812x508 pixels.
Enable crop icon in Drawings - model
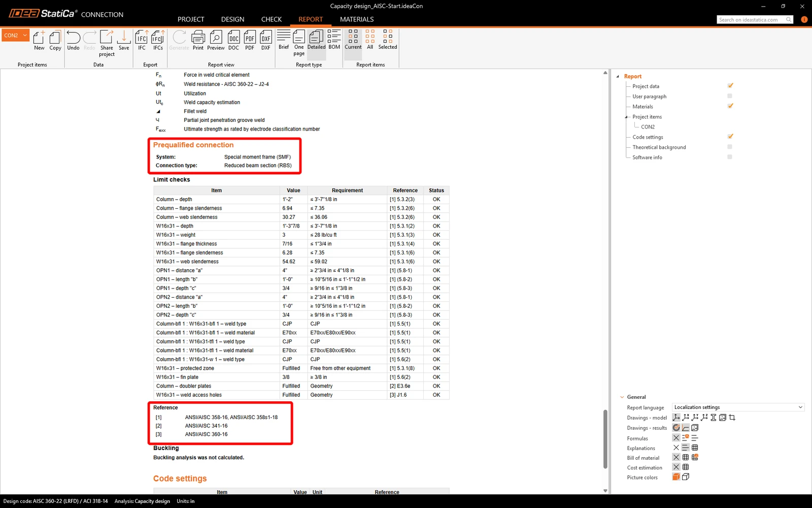coord(732,417)
